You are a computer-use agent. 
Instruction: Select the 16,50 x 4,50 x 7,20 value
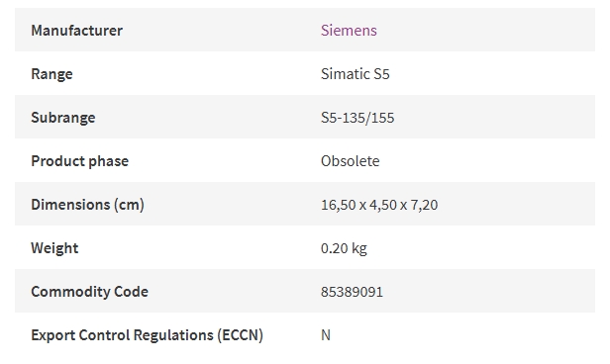pyautogui.click(x=379, y=205)
